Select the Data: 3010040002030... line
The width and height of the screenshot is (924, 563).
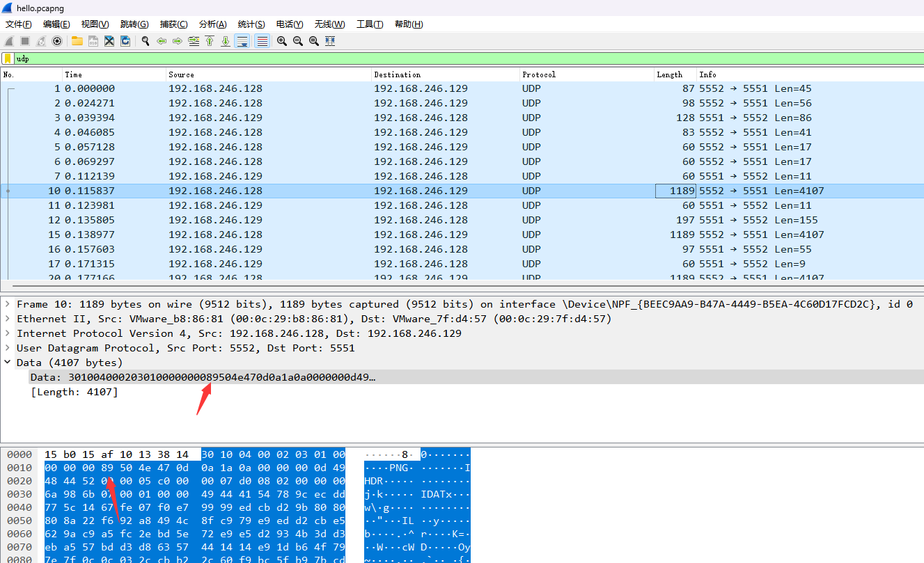476,377
